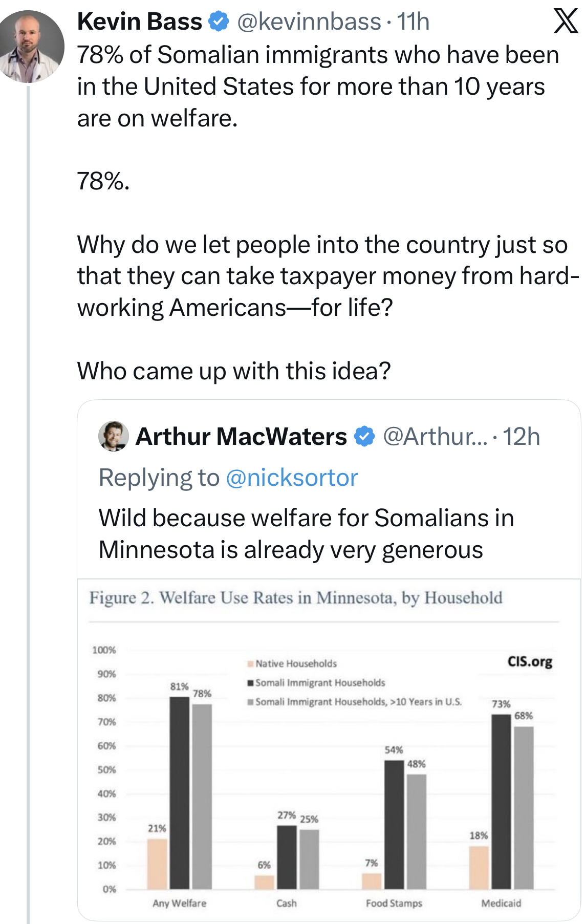Click the Food Stamps axis label

[x=394, y=904]
